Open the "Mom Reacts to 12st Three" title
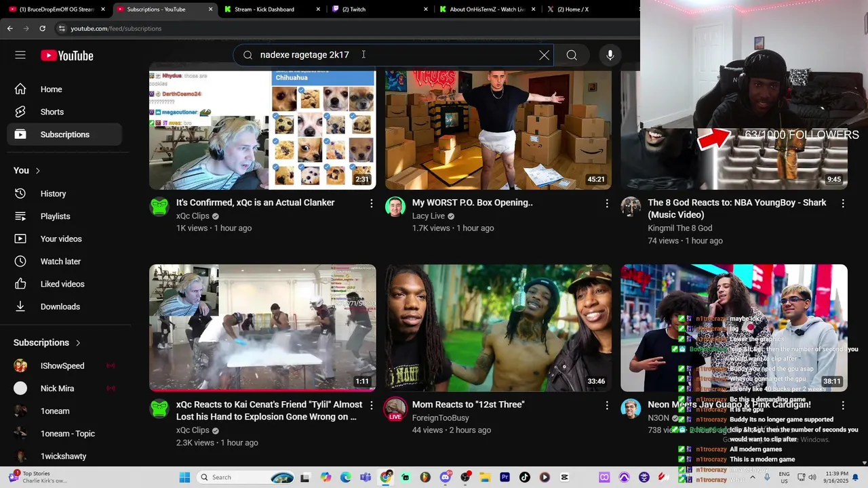This screenshot has width=868, height=488. (469, 405)
